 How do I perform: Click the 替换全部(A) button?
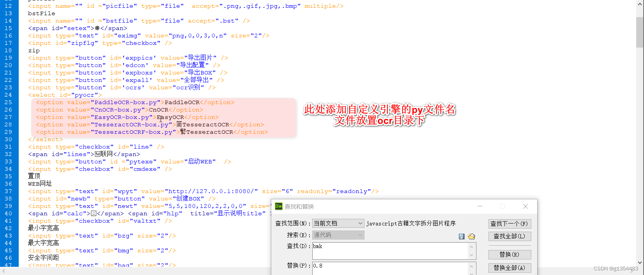click(510, 268)
